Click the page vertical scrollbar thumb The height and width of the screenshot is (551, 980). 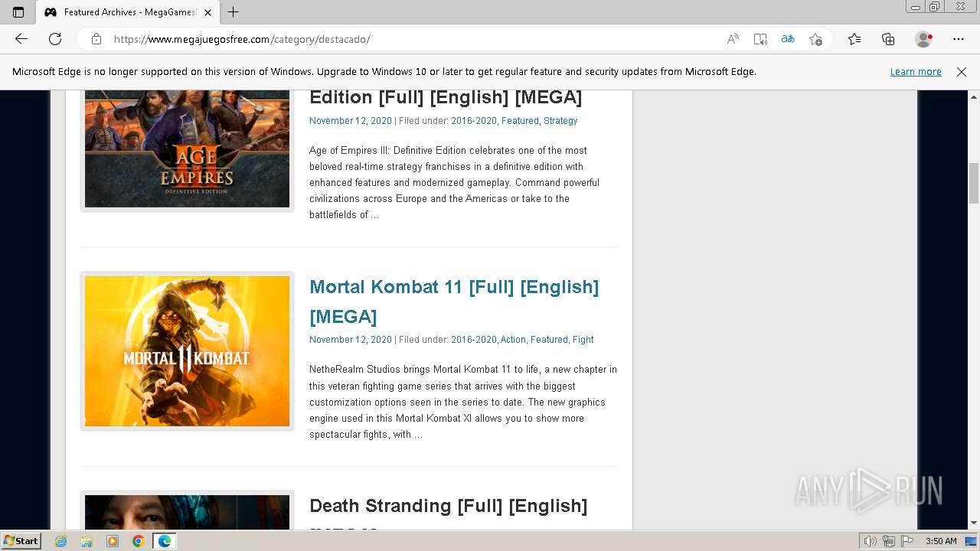click(974, 183)
